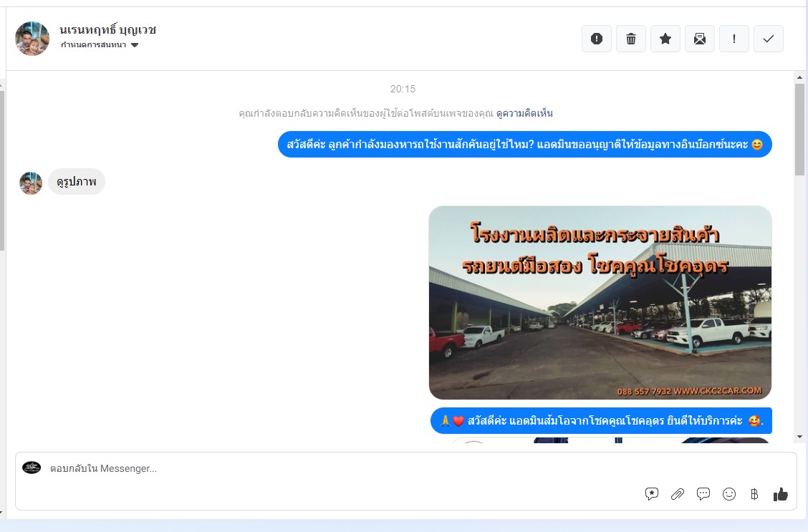The height and width of the screenshot is (532, 808).
Task: Open quick reply speech bubble icon
Action: (703, 494)
